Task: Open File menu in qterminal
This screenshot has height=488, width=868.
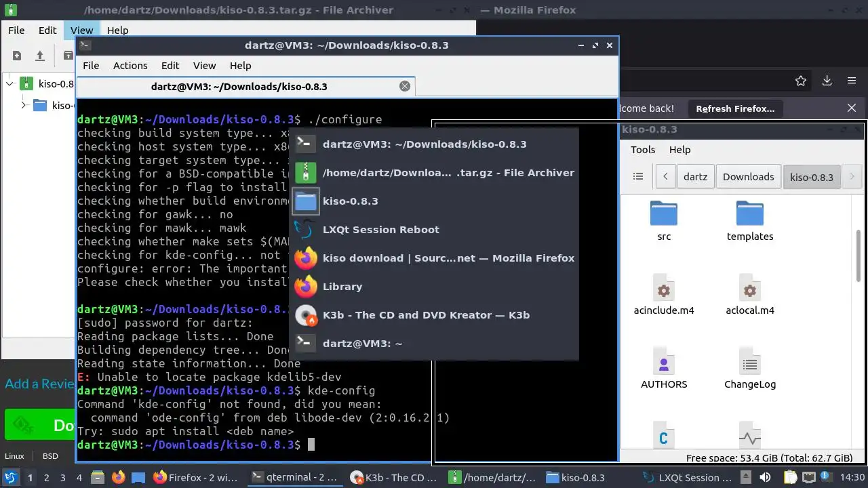Action: click(91, 66)
